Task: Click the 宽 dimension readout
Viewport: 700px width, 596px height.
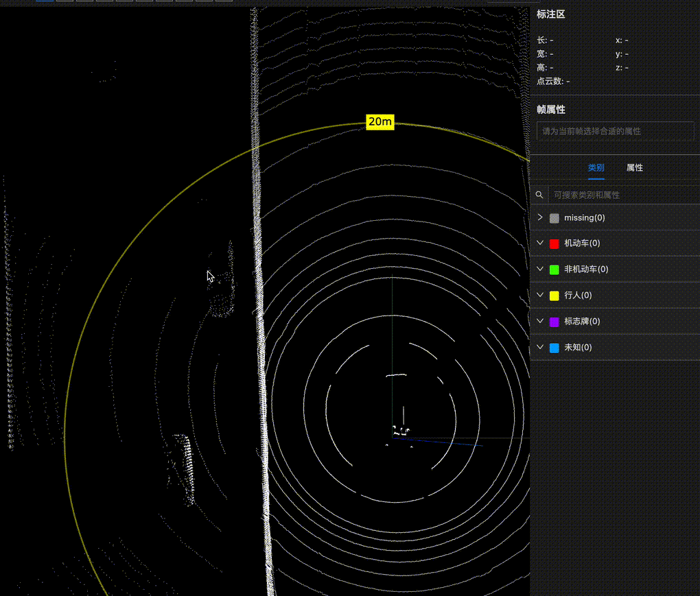Action: coord(545,54)
